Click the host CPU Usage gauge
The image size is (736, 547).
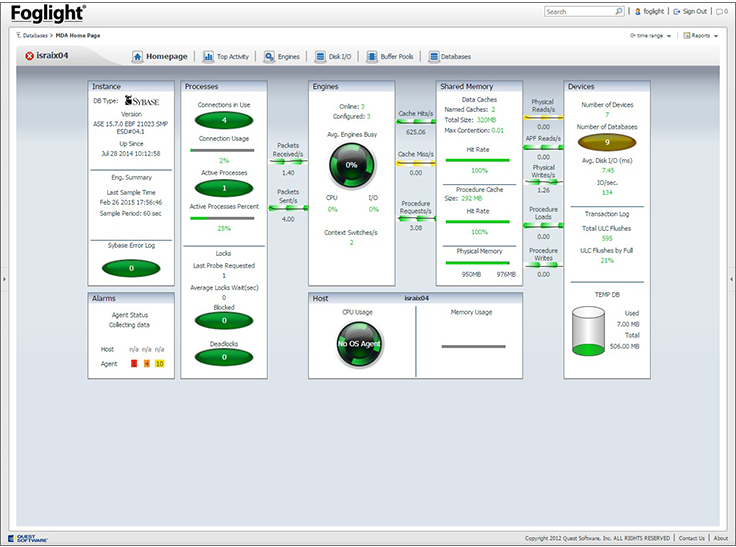tap(359, 344)
